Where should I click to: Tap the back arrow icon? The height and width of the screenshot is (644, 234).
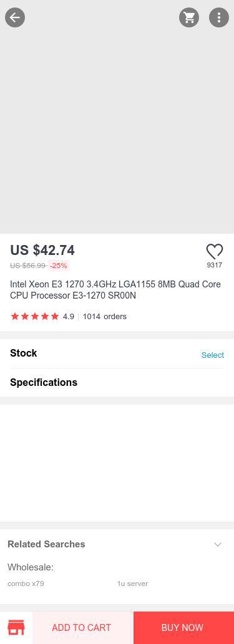click(x=15, y=17)
